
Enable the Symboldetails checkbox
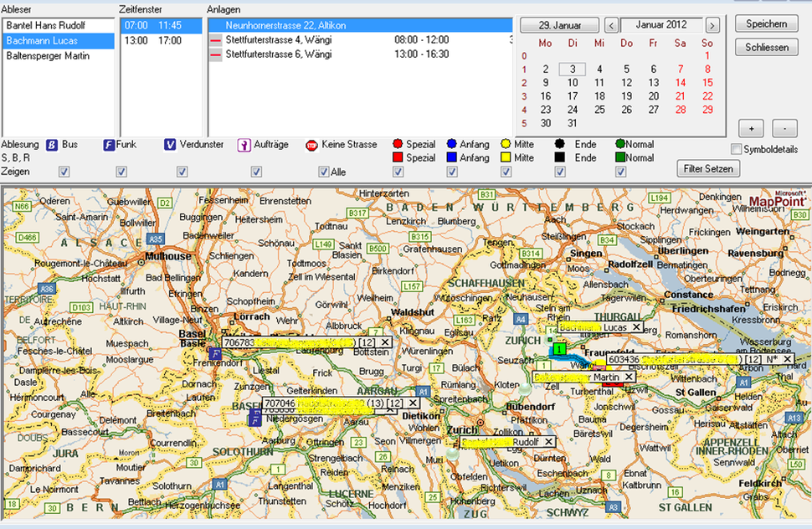coord(736,149)
